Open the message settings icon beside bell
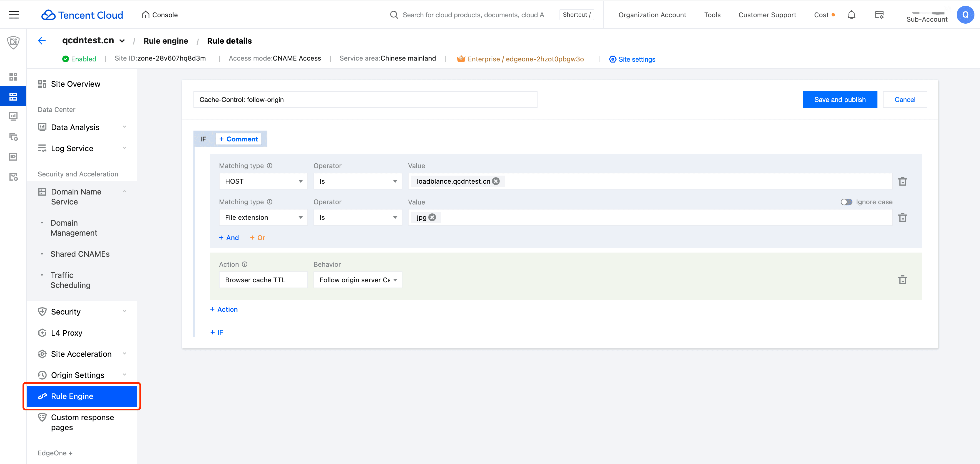The image size is (980, 464). [879, 15]
